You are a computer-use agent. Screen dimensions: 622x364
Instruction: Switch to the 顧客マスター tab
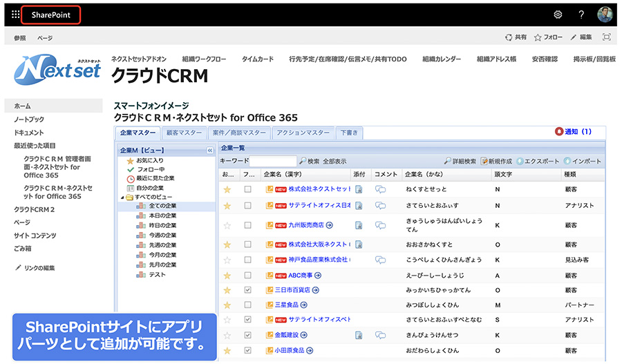click(184, 133)
